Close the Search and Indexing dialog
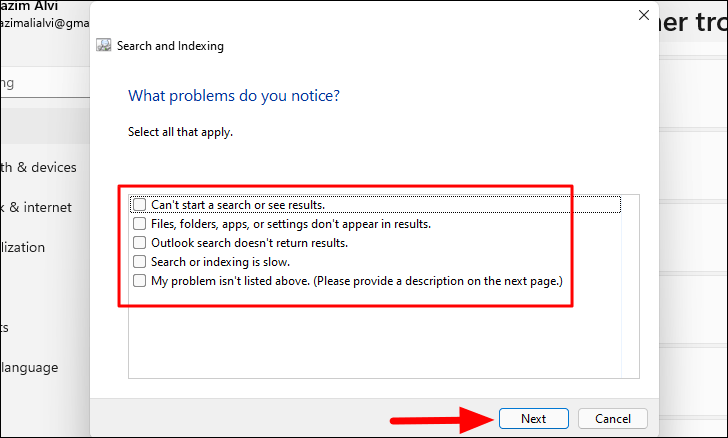Screen dimensions: 728x438 point(644,15)
